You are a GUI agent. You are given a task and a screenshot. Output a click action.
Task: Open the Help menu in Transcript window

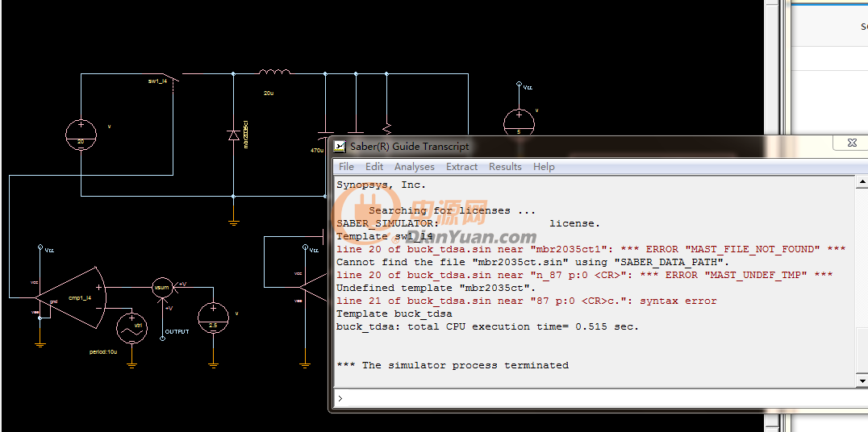pos(544,167)
